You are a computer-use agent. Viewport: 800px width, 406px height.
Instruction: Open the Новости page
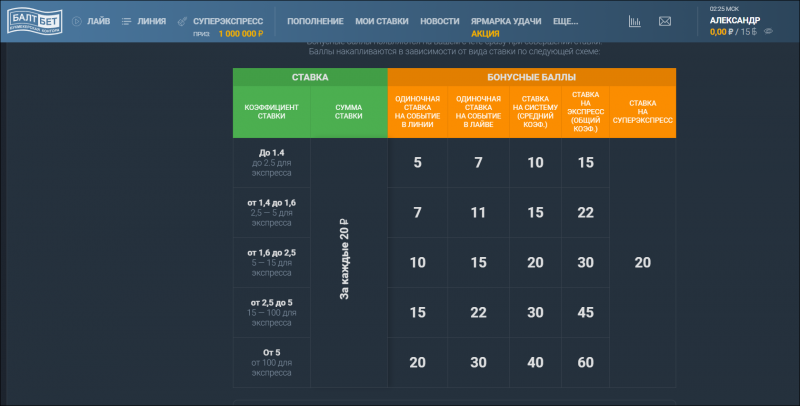(x=440, y=21)
